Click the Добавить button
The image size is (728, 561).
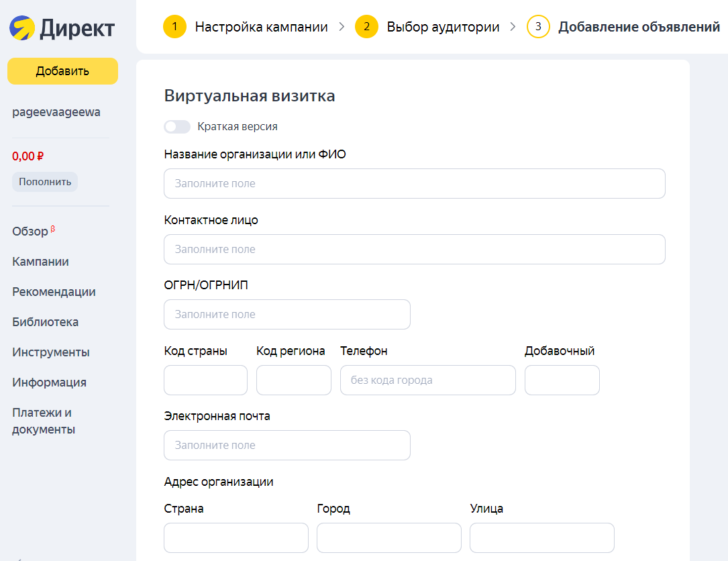pyautogui.click(x=62, y=71)
